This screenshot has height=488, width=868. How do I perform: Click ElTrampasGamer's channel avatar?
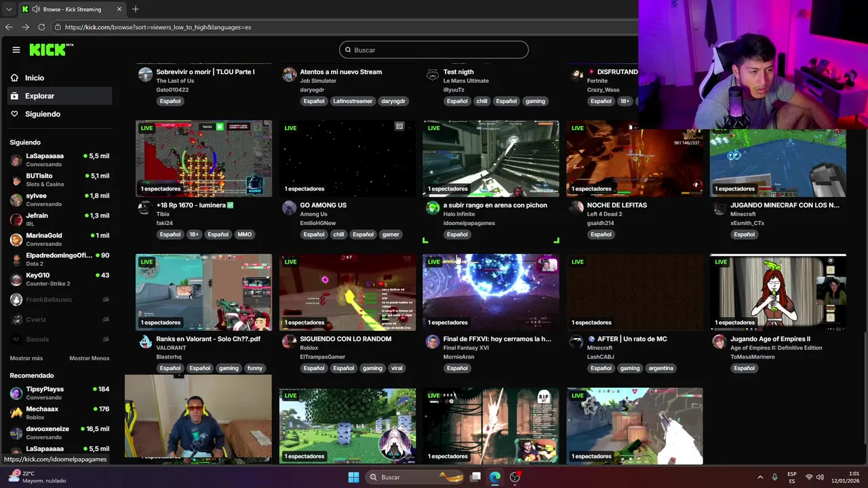pyautogui.click(x=290, y=342)
